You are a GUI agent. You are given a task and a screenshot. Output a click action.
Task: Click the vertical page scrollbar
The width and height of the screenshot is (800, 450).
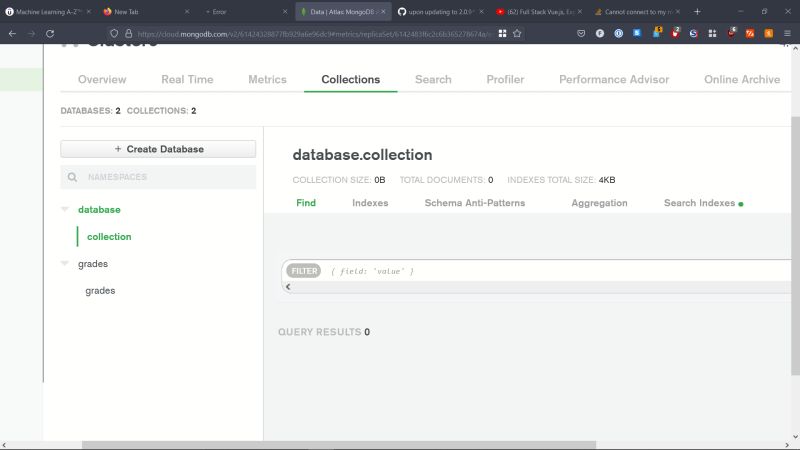795,246
